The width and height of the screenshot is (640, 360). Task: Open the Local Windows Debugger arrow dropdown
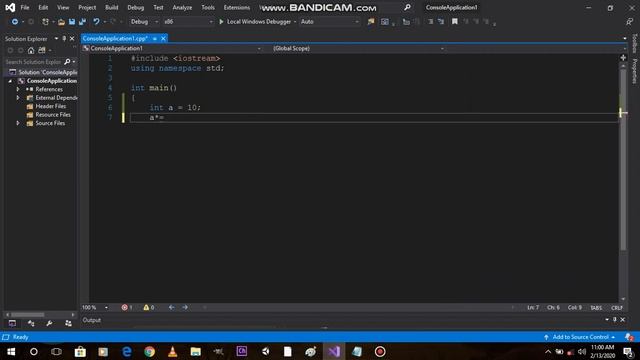[295, 22]
